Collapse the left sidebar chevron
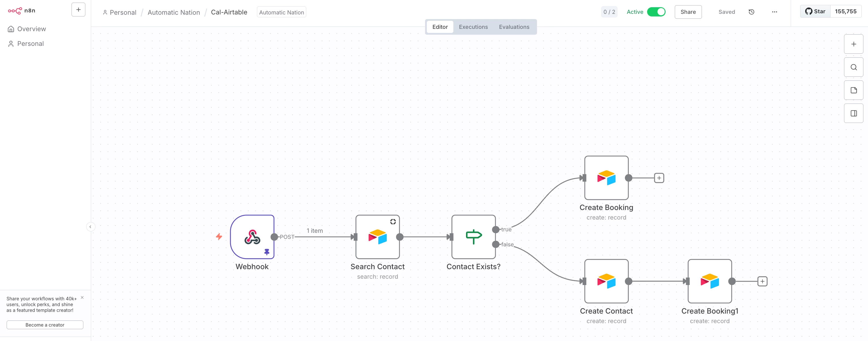This screenshot has width=868, height=341. [x=90, y=227]
